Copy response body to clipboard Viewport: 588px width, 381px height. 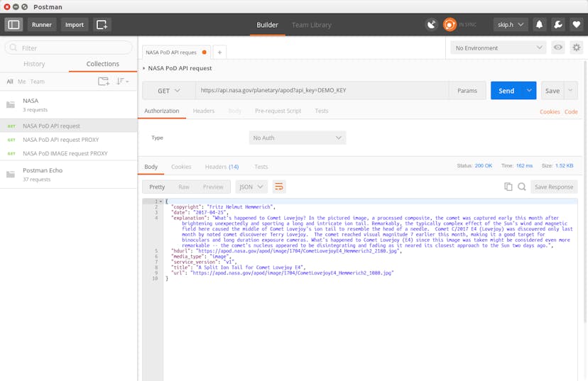pos(508,187)
